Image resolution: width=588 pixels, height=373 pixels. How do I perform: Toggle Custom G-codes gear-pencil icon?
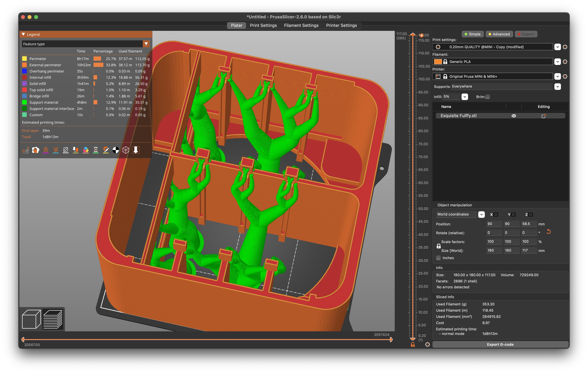(106, 150)
